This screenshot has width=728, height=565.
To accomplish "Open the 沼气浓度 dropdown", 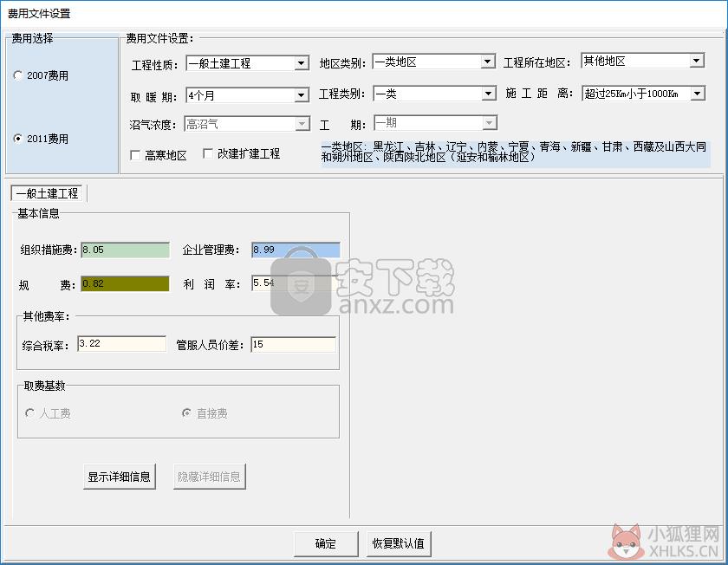I will (x=302, y=124).
